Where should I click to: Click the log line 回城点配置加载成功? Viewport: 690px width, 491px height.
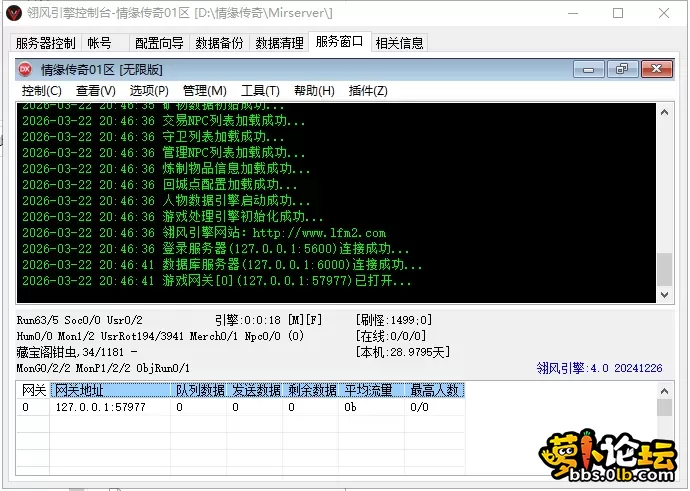point(160,184)
